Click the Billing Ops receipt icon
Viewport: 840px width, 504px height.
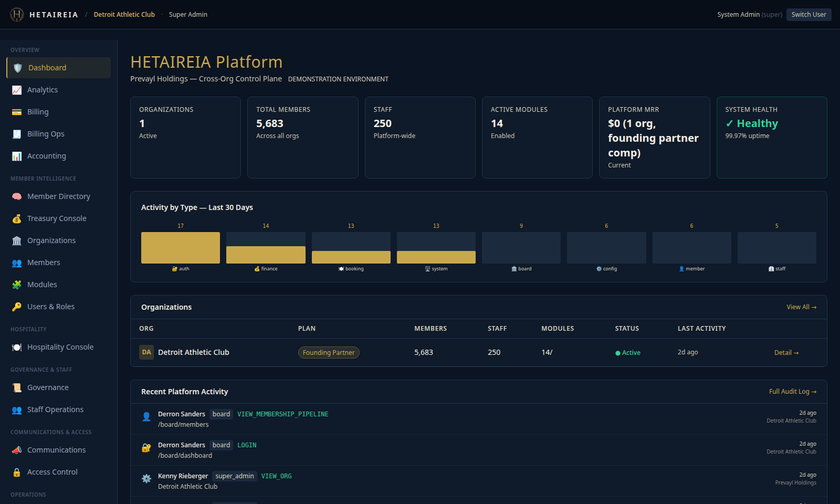[17, 134]
